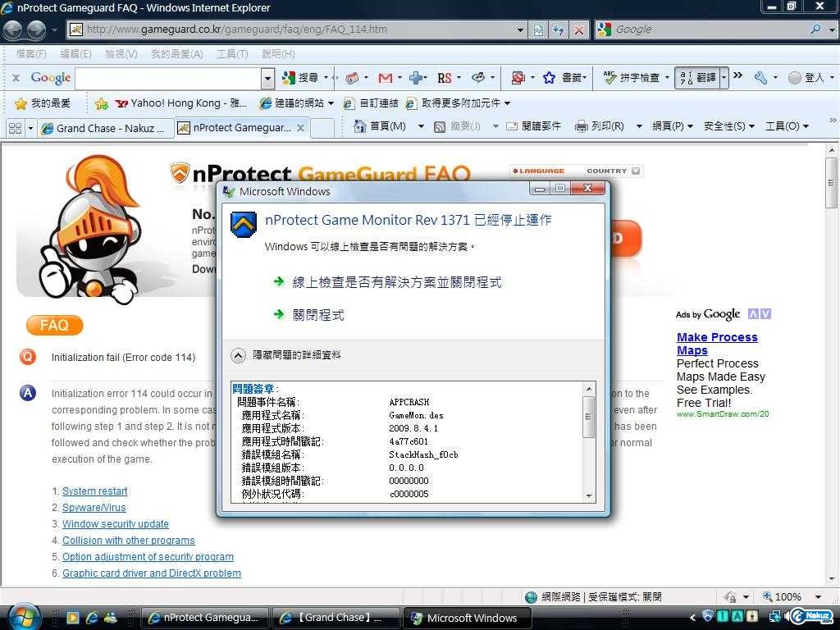Choose 關閉程式 close program option
Viewport: 840px width, 630px height.
click(x=317, y=315)
